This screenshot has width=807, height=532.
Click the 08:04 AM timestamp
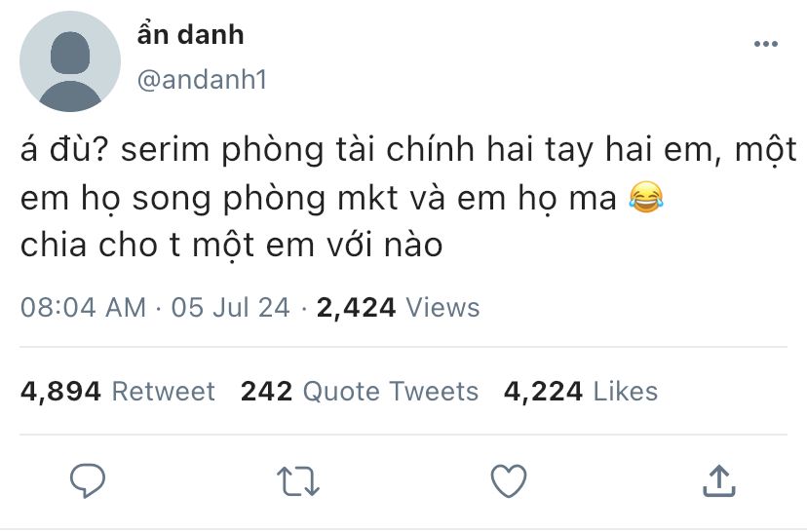[x=84, y=308]
